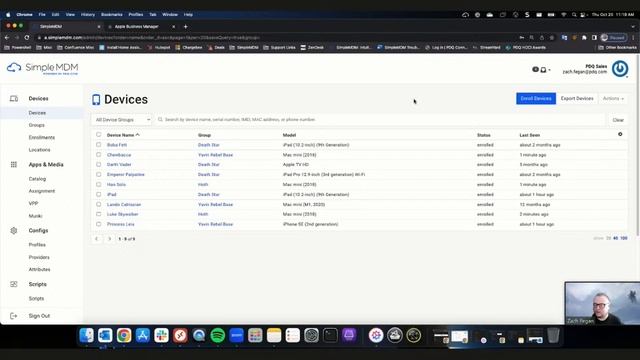The height and width of the screenshot is (360, 640).
Task: Toggle the select-all devices checkbox
Action: coord(98,134)
